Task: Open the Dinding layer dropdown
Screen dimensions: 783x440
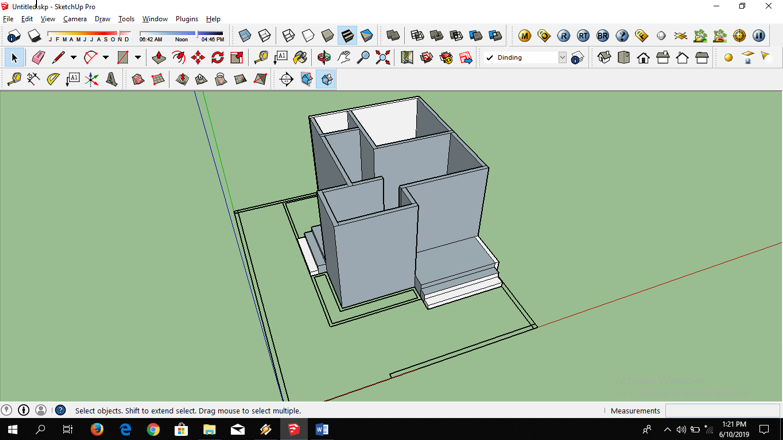Action: tap(562, 58)
